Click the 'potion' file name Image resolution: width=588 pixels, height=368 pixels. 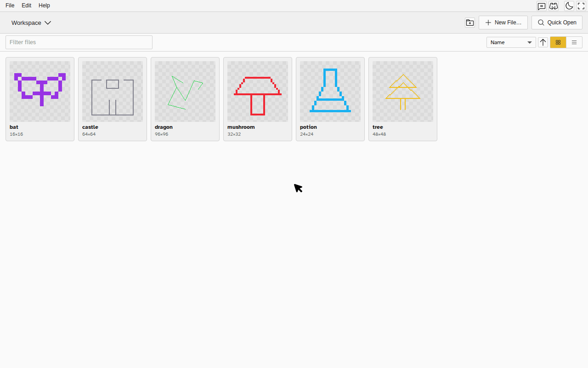pyautogui.click(x=308, y=127)
